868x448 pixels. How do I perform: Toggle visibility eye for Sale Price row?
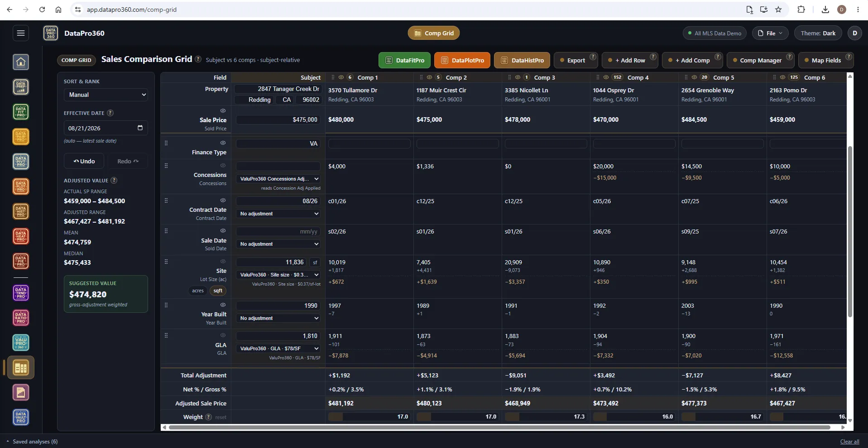coord(223,111)
